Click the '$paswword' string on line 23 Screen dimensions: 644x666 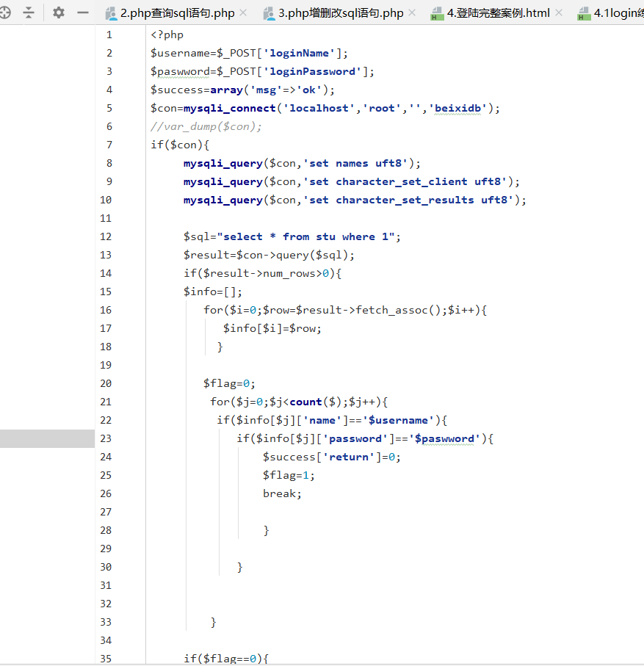444,438
